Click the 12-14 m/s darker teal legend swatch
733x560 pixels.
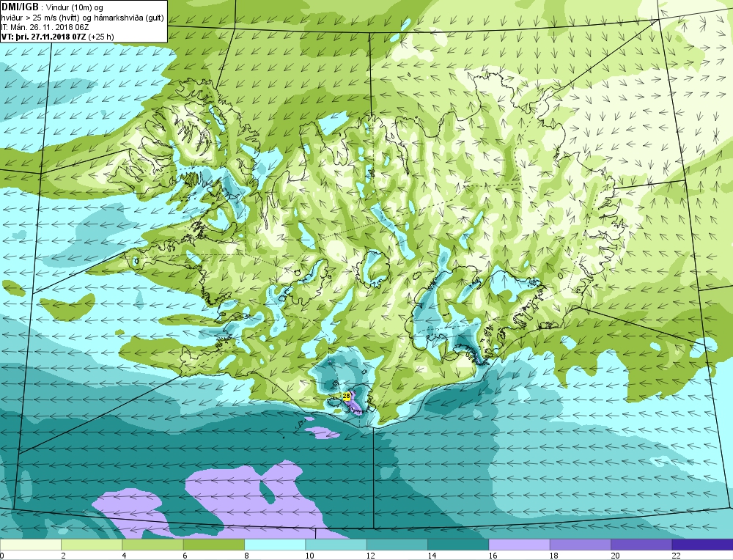pyautogui.click(x=397, y=545)
